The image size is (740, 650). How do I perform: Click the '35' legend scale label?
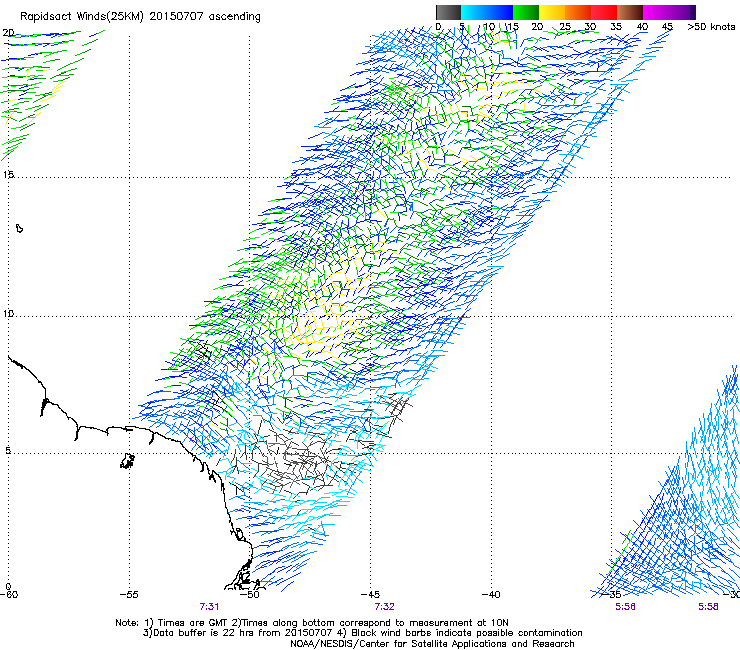pyautogui.click(x=616, y=27)
